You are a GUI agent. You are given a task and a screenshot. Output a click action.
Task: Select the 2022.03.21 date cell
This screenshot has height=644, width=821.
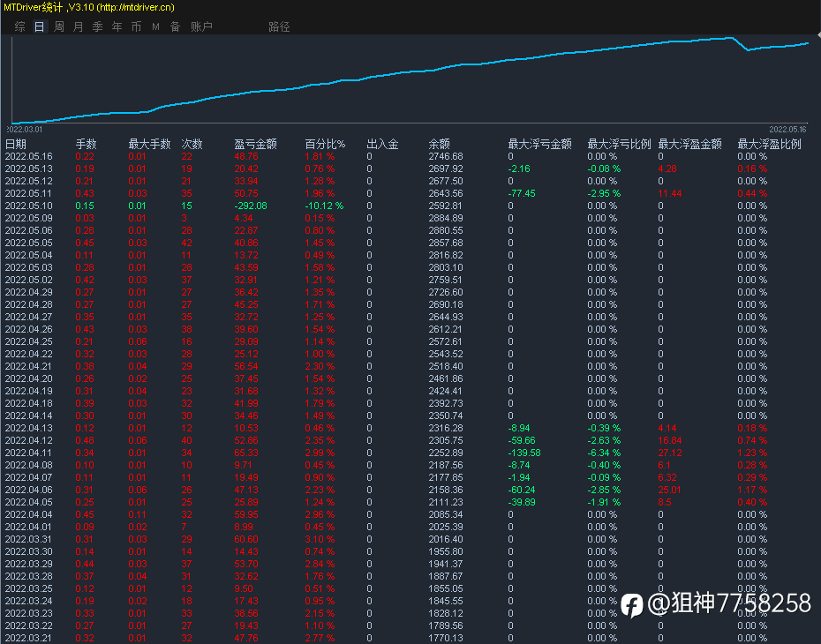click(x=29, y=638)
